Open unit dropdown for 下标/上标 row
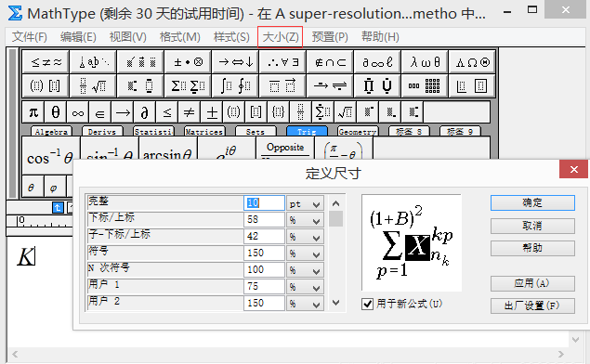Image resolution: width=590 pixels, height=364 pixels. [x=305, y=220]
